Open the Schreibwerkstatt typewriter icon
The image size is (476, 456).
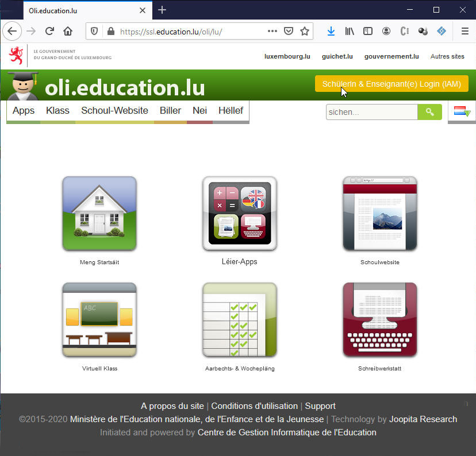point(380,319)
